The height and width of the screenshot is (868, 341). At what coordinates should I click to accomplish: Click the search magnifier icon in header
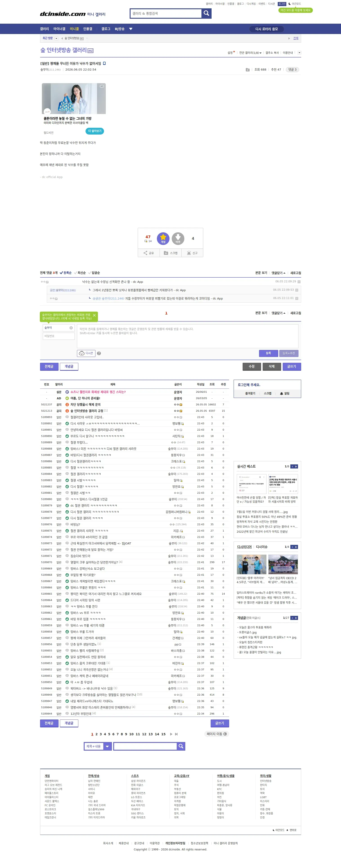206,14
